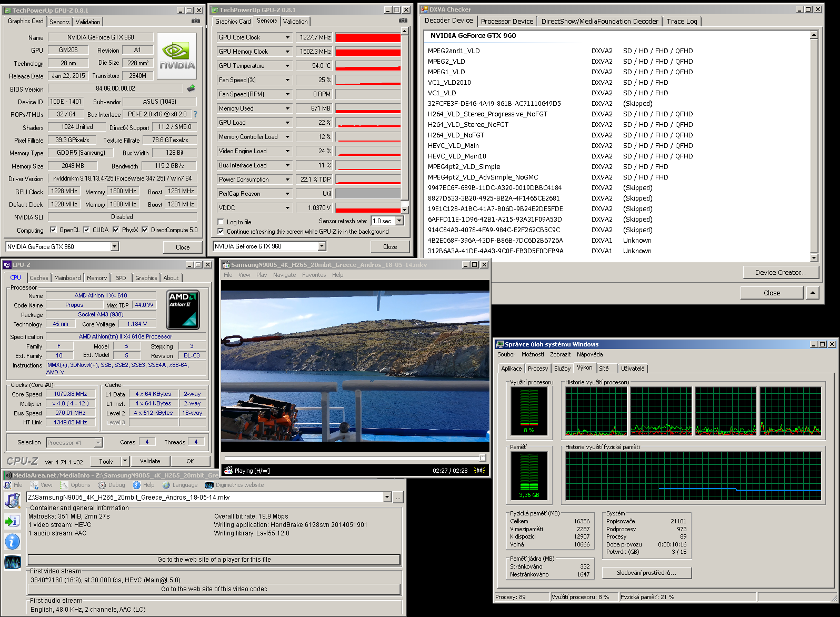Expand the MediaInfo file path dropdown
Screen dimensions: 840x617
point(387,497)
